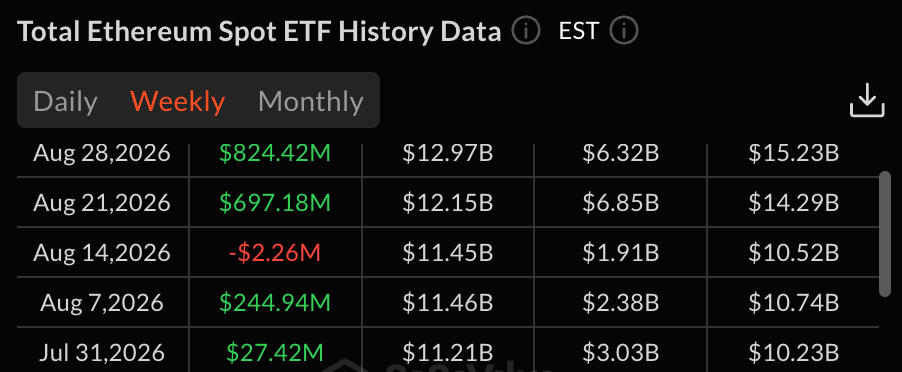Switch to the Monthly tab
902x372 pixels.
coord(311,102)
